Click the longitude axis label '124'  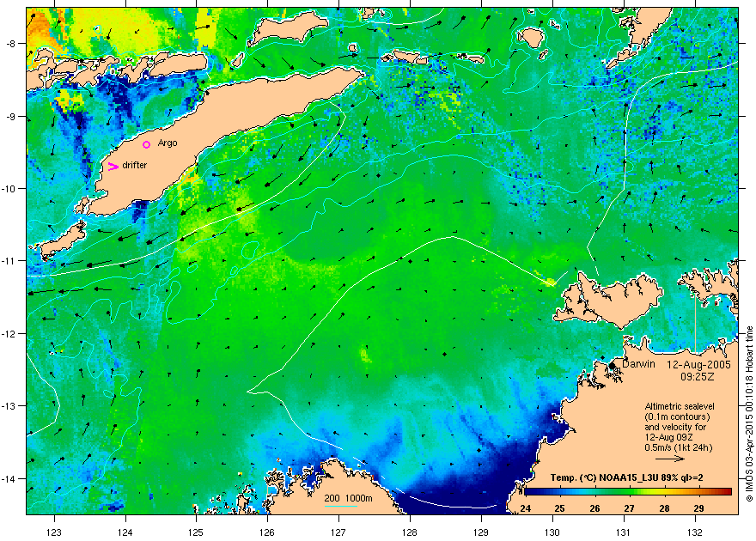click(x=125, y=532)
